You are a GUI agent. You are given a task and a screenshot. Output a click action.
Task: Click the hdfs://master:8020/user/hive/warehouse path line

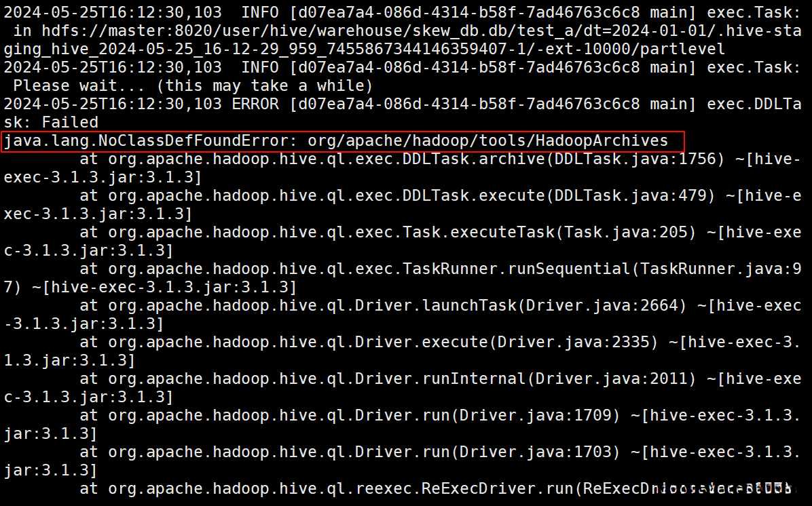coord(407,31)
